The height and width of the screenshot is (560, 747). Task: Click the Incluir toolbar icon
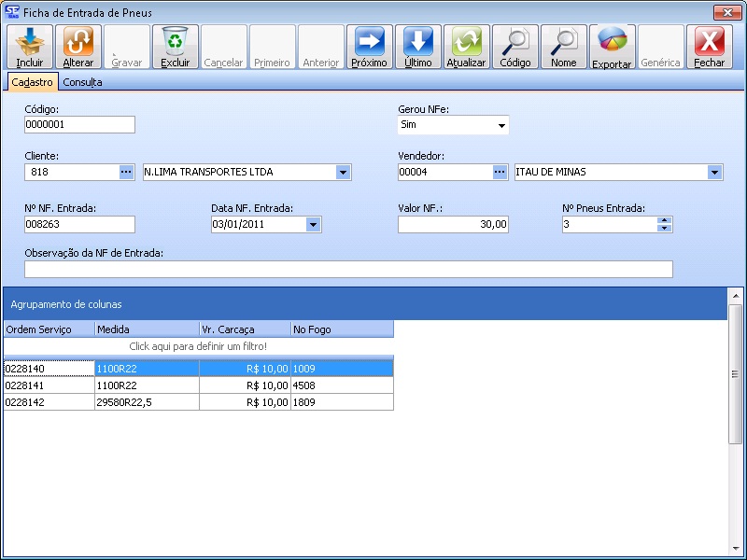pos(30,41)
